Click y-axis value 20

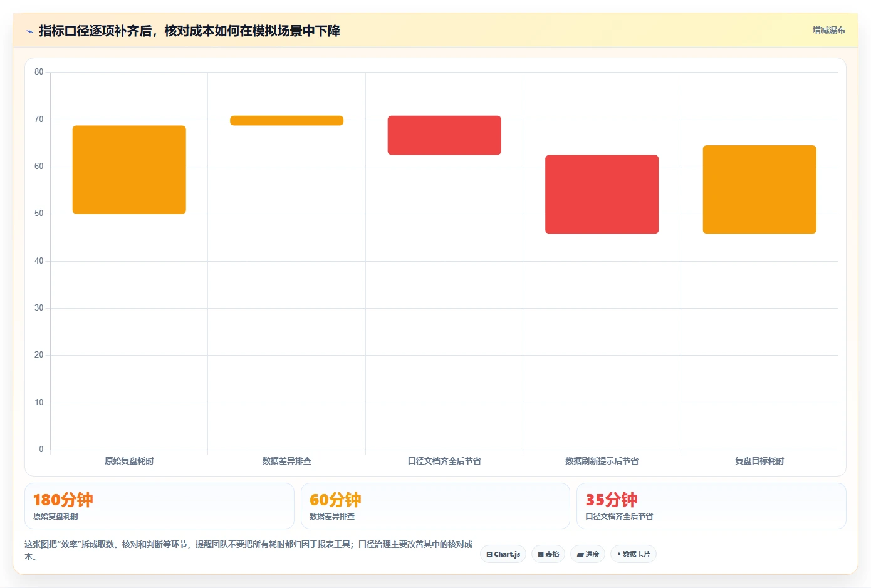pyautogui.click(x=39, y=355)
